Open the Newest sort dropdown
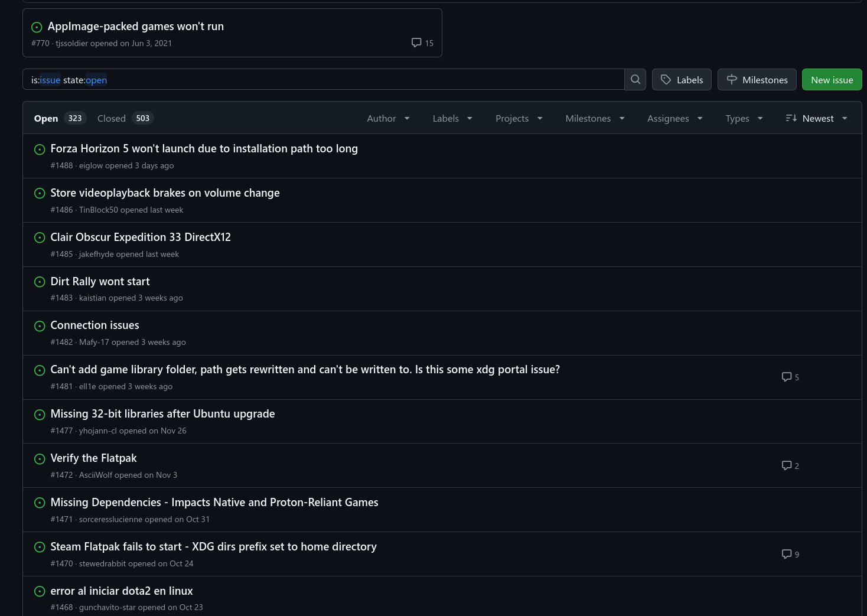The width and height of the screenshot is (867, 616). click(x=817, y=118)
